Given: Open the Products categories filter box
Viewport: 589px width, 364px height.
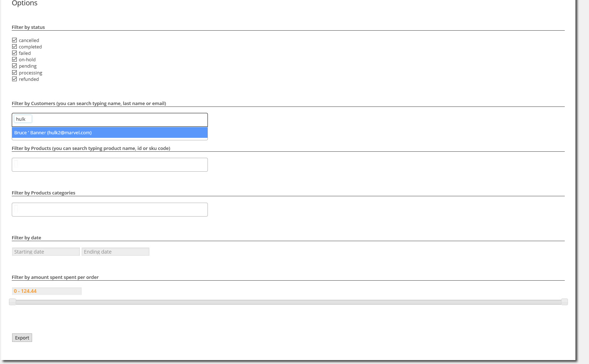Looking at the screenshot, I should point(110,209).
